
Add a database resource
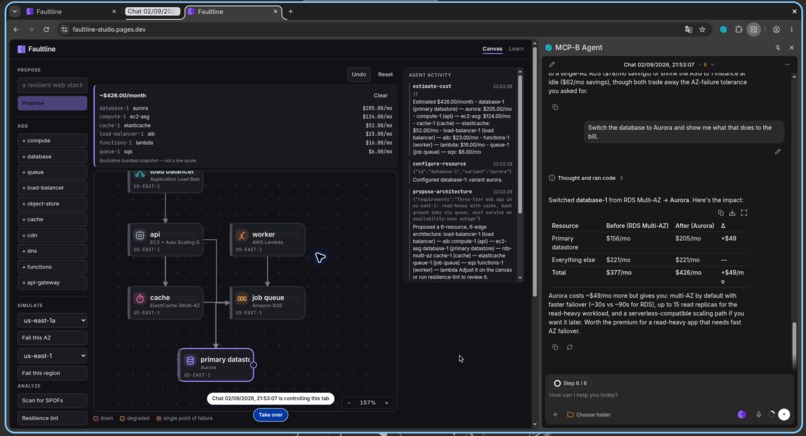(52, 156)
